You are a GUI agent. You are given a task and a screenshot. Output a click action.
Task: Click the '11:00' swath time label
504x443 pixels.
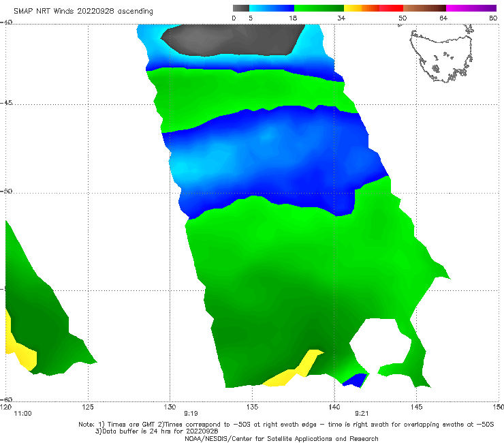[23, 414]
